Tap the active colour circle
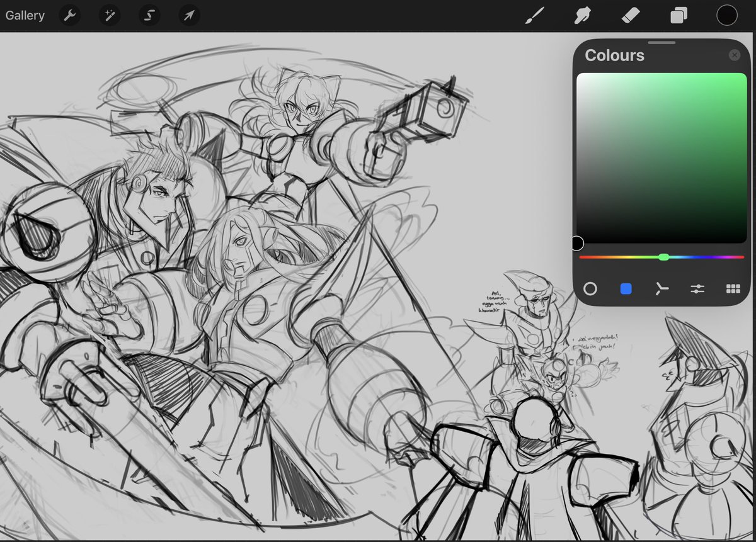Screen dimensions: 756x542 pos(726,16)
